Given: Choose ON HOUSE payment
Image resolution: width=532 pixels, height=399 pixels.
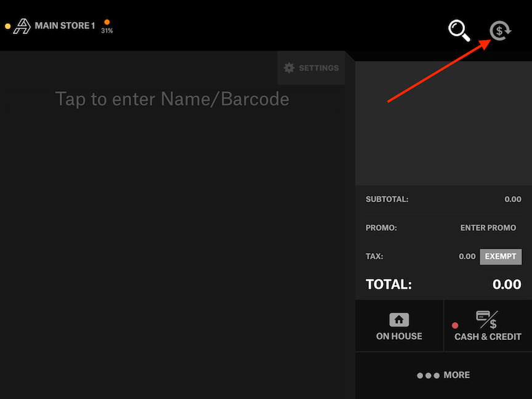Looking at the screenshot, I should point(399,326).
